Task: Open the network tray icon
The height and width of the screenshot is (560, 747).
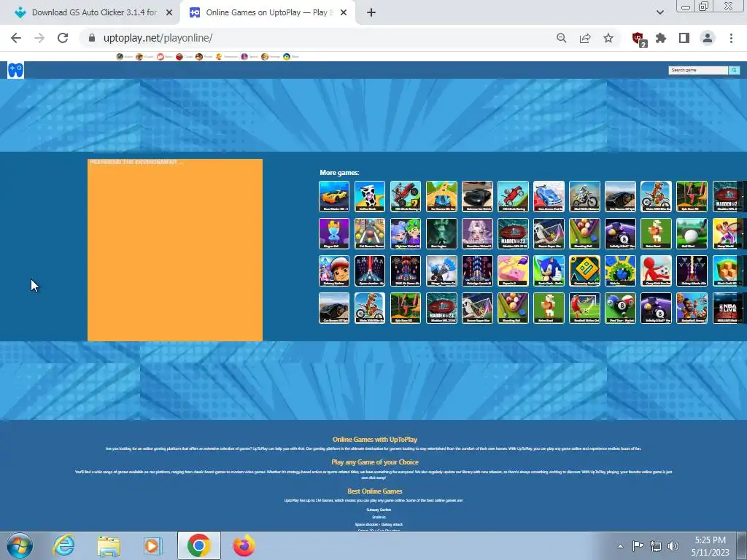Action: (x=656, y=546)
